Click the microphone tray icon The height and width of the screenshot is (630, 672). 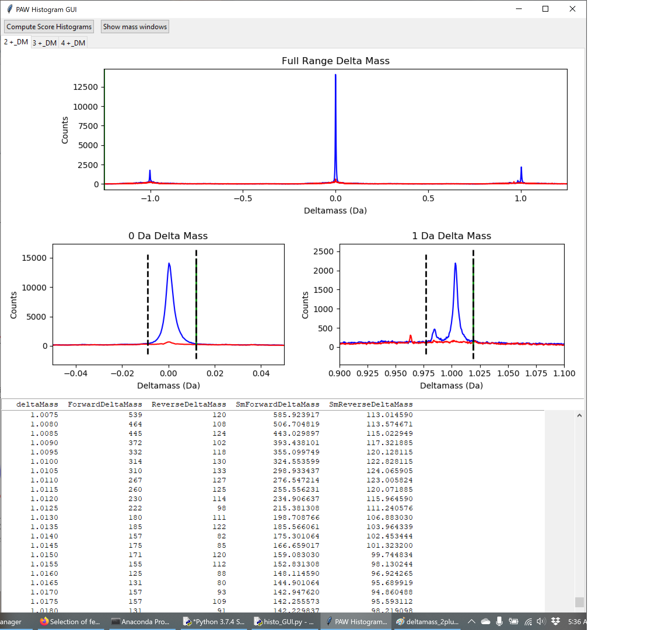pyautogui.click(x=499, y=621)
